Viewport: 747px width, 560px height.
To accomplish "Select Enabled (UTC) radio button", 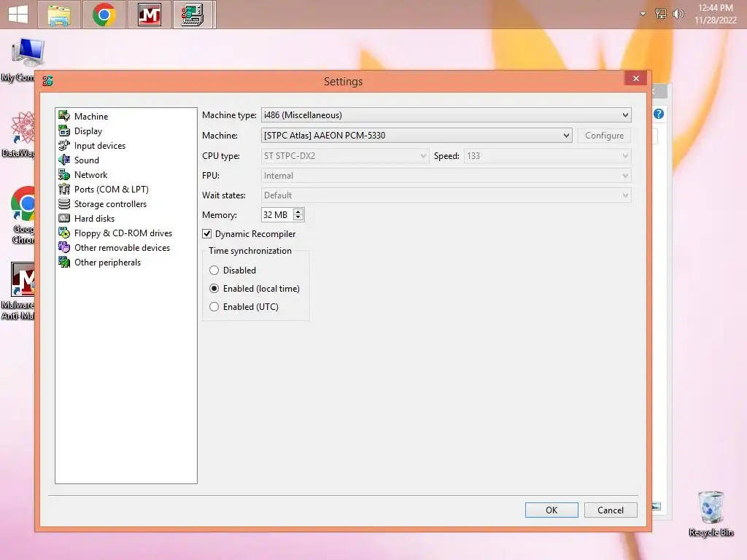I will pos(214,307).
